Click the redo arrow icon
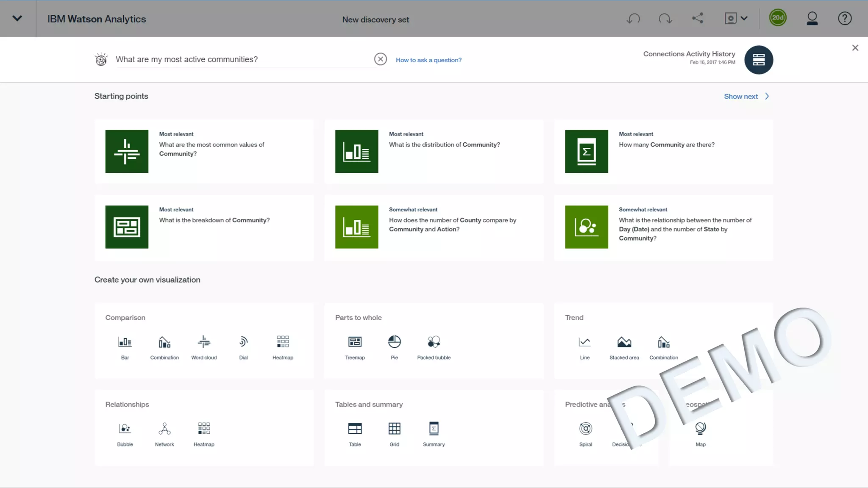The width and height of the screenshot is (868, 488). pos(665,19)
